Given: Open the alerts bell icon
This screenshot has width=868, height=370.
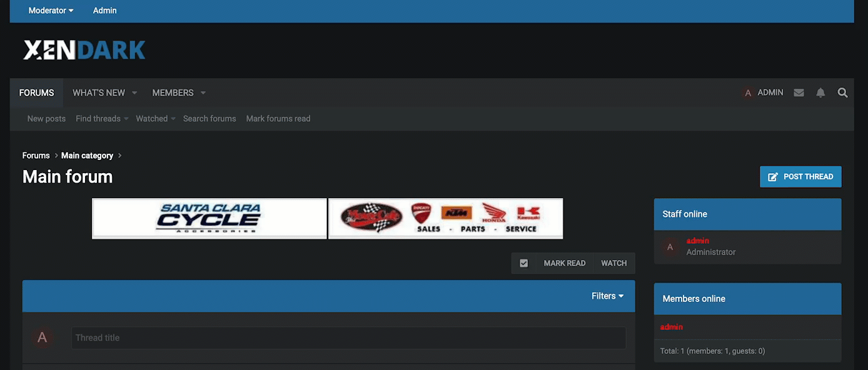Looking at the screenshot, I should pyautogui.click(x=820, y=92).
